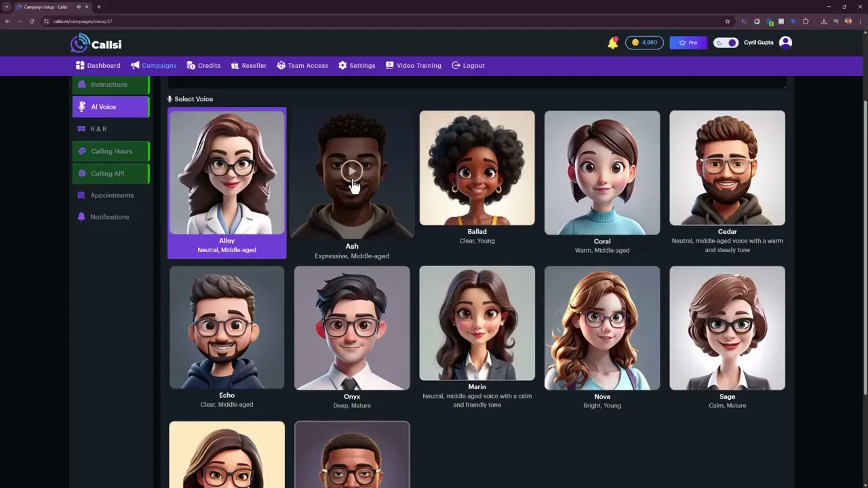
Task: Go back with the browser back arrow
Action: click(x=7, y=21)
